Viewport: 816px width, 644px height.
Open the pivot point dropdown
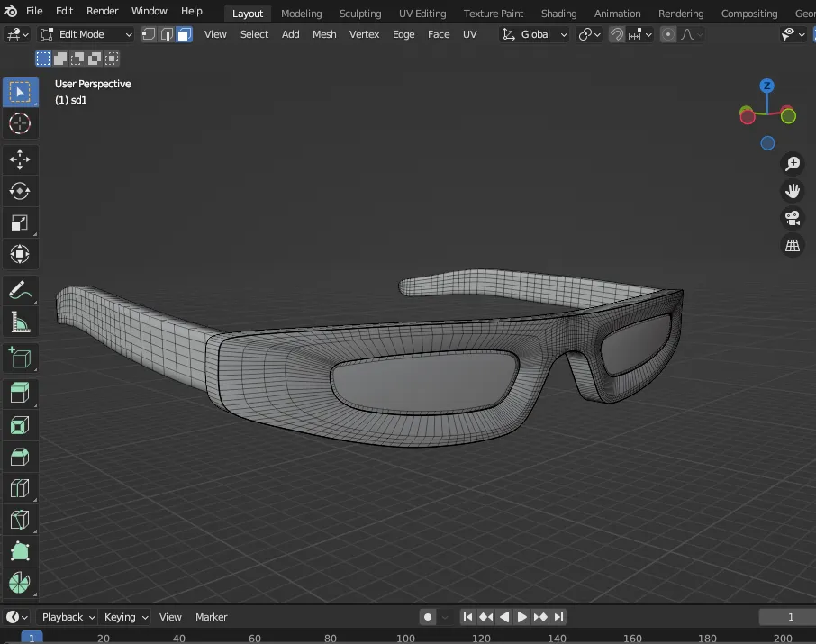point(590,34)
